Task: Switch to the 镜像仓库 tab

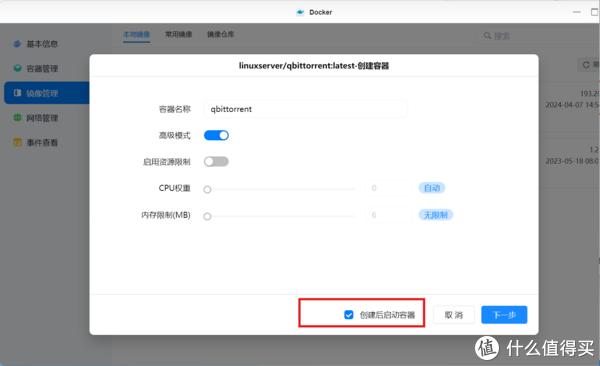Action: click(220, 34)
